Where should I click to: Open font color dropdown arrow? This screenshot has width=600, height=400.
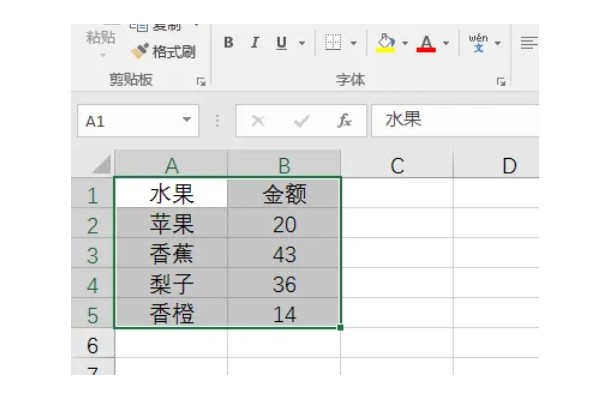click(446, 43)
